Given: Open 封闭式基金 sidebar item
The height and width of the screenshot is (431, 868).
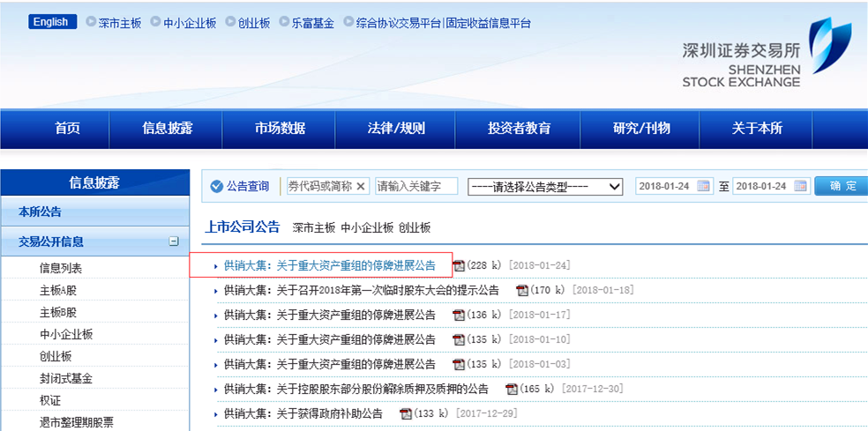Looking at the screenshot, I should (66, 378).
